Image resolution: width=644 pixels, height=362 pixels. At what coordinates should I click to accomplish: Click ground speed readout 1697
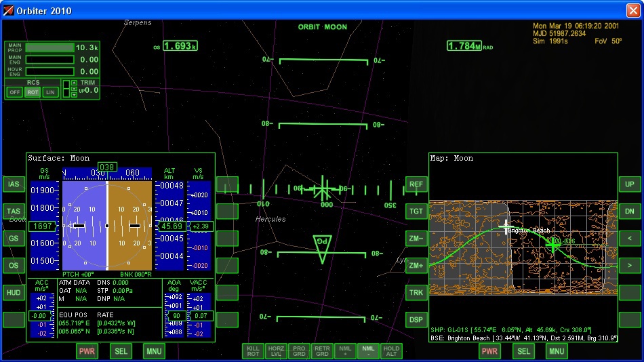(42, 226)
